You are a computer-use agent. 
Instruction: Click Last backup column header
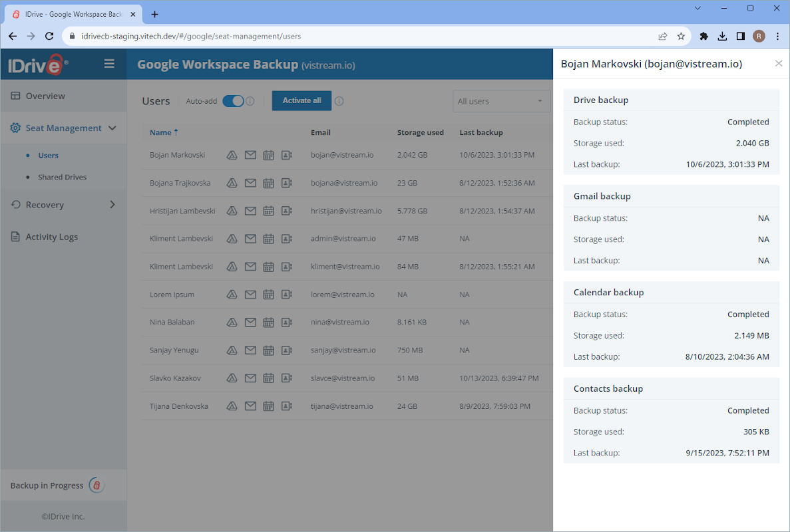point(481,132)
